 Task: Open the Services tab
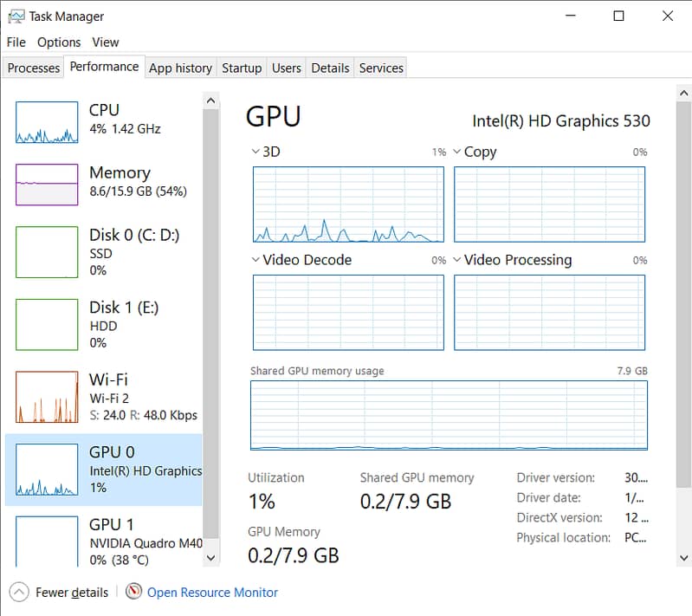[381, 68]
